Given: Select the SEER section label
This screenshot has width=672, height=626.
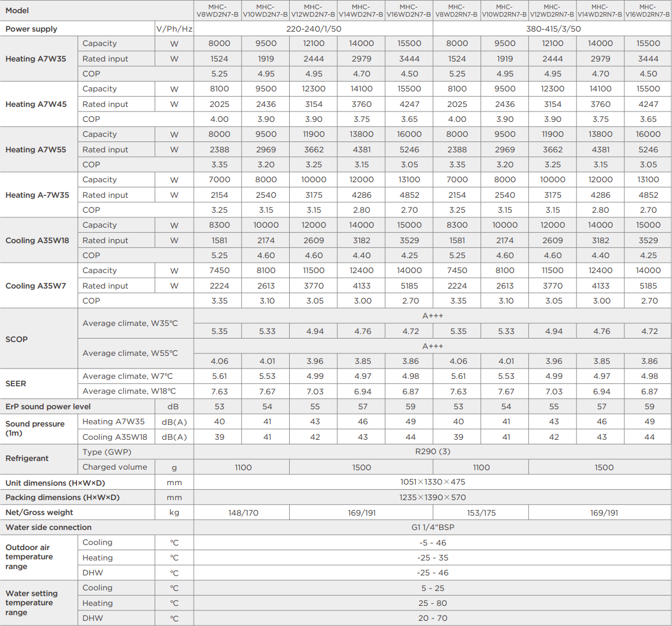Looking at the screenshot, I should click(16, 383).
